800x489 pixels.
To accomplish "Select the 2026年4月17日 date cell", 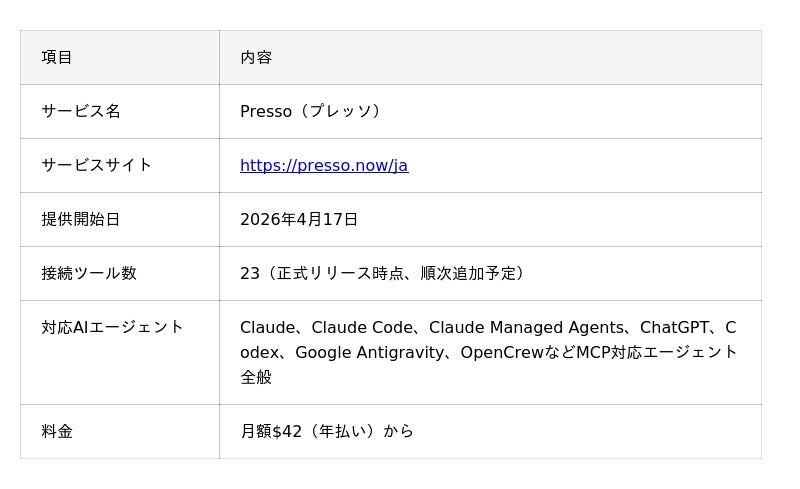I will (299, 220).
